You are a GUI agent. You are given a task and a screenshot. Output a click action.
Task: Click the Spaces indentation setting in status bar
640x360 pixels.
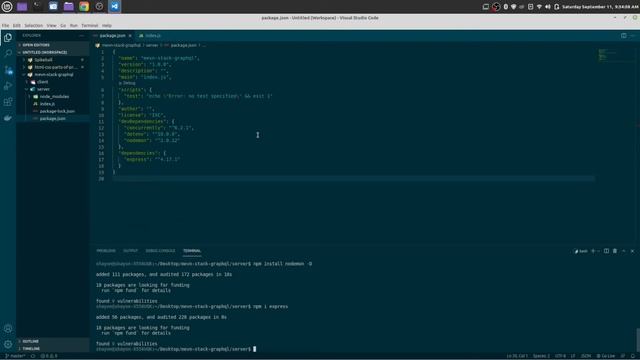pyautogui.click(x=541, y=356)
